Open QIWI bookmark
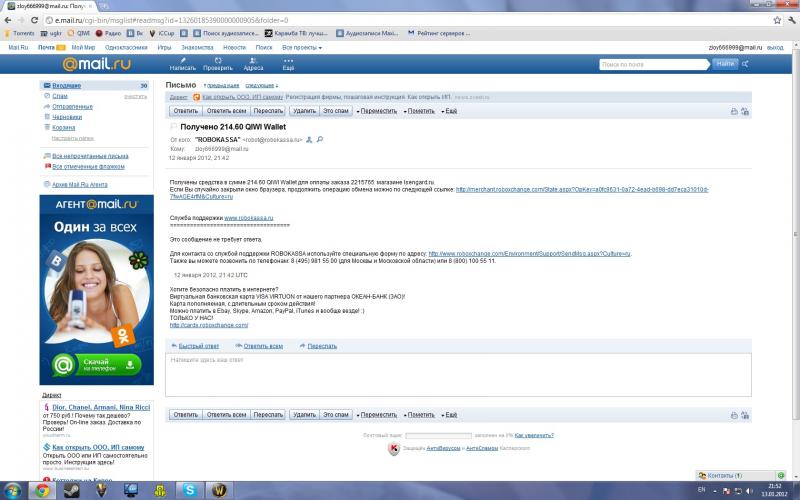Viewport: 800px width, 500px height. (79, 33)
